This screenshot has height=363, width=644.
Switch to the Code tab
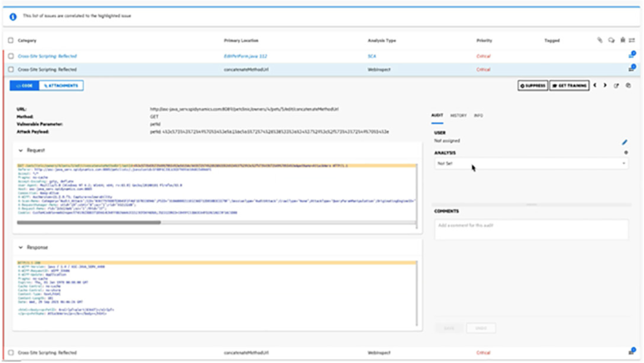click(x=24, y=85)
